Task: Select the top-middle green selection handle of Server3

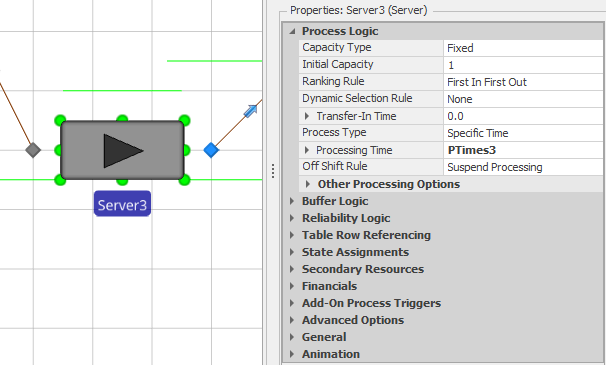Action: [122, 118]
